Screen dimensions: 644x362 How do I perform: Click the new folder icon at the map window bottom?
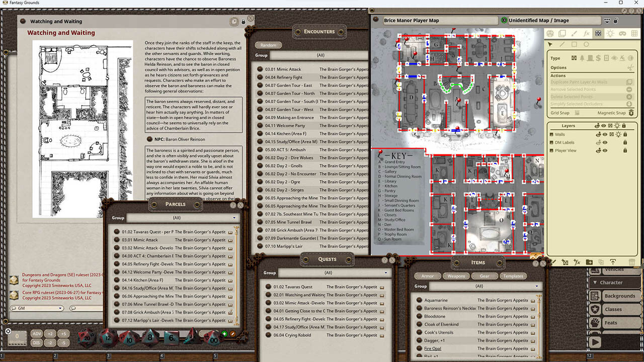[589, 261]
